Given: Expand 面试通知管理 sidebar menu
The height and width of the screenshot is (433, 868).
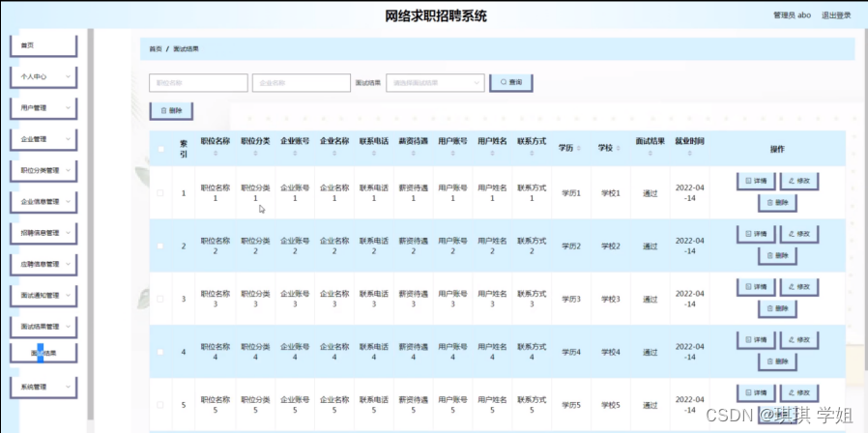Looking at the screenshot, I should [x=43, y=295].
